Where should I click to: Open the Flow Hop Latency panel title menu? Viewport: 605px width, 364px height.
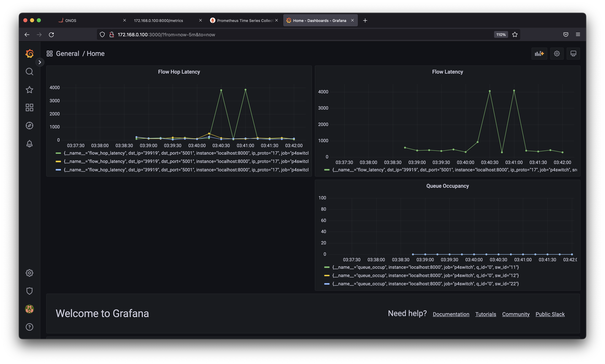coord(179,72)
